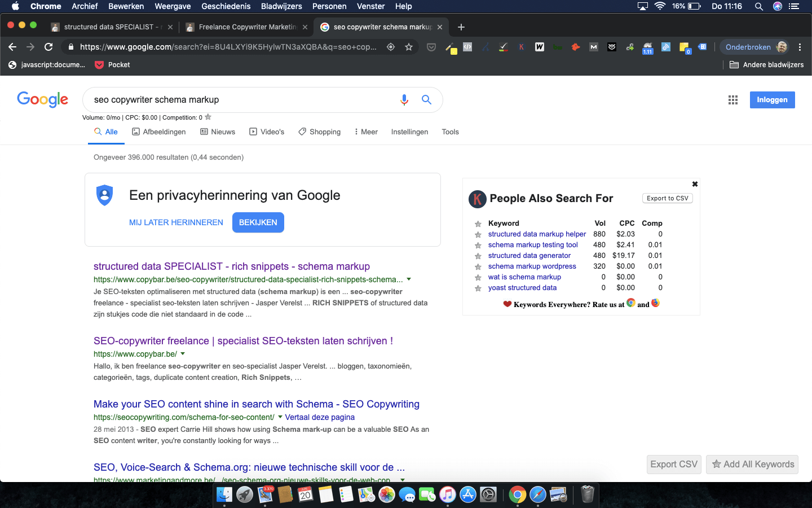
Task: Open Safari from the dock
Action: point(538,495)
